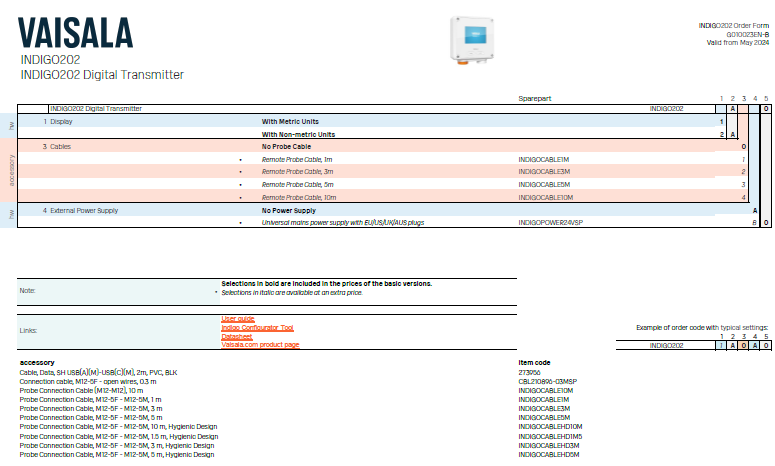
Task: Open the Indigo Configurator Tool link
Action: (x=257, y=328)
